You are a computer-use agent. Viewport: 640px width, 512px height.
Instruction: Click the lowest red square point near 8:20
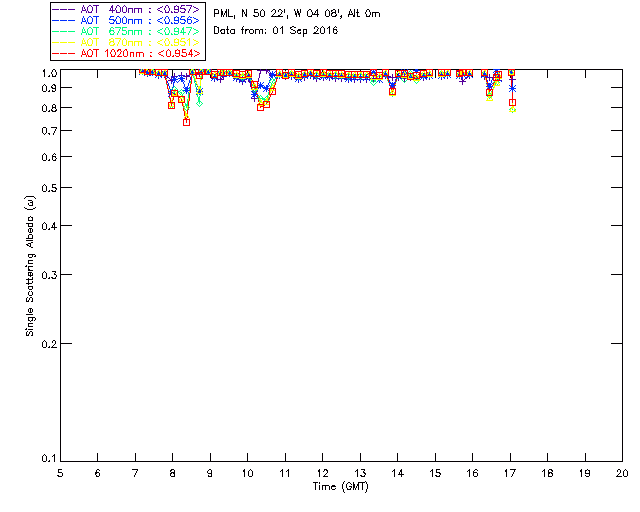(187, 122)
